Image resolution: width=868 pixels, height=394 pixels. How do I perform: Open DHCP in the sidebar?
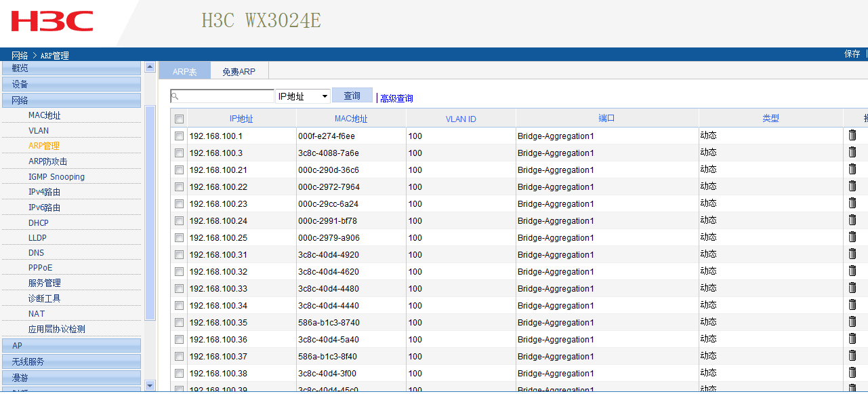click(x=39, y=222)
